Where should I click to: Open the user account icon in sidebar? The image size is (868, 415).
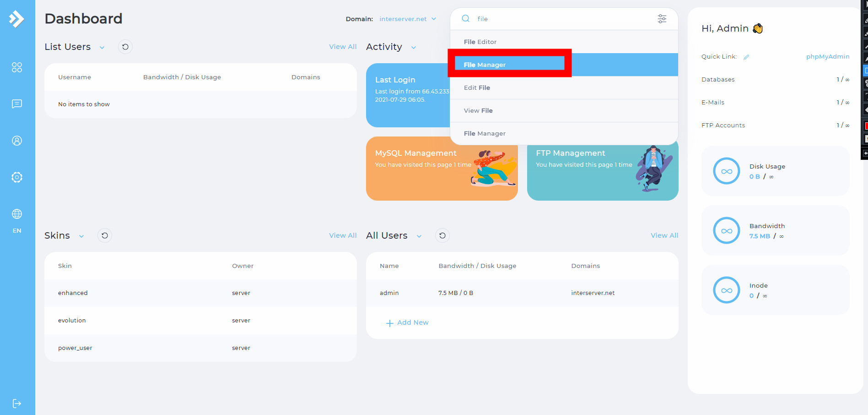point(17,141)
